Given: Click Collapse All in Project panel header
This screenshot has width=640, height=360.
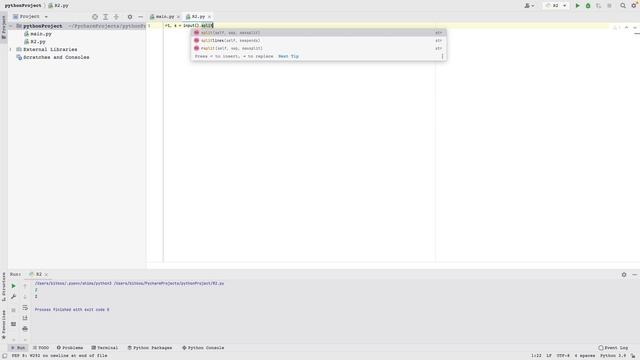Looking at the screenshot, I should [116, 17].
